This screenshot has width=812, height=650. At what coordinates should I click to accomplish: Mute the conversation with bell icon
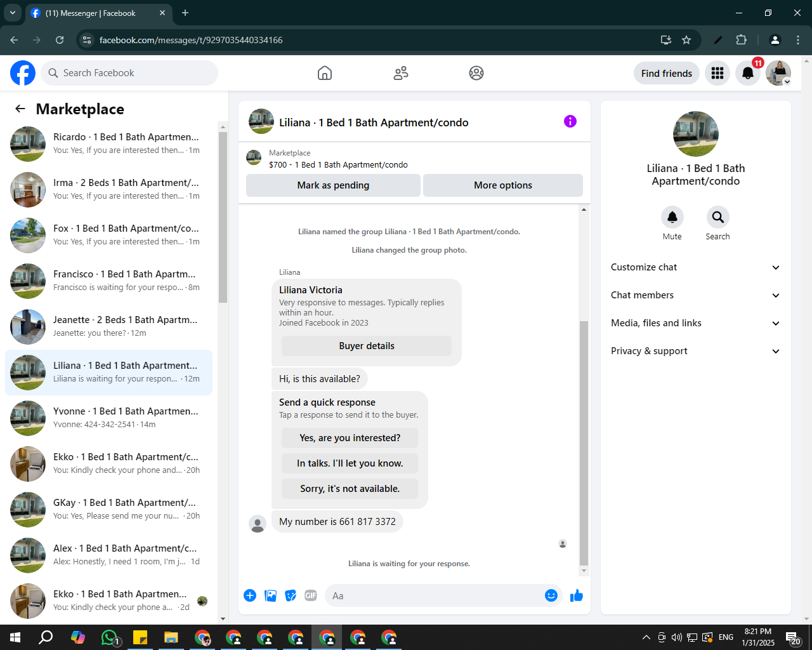(x=672, y=217)
